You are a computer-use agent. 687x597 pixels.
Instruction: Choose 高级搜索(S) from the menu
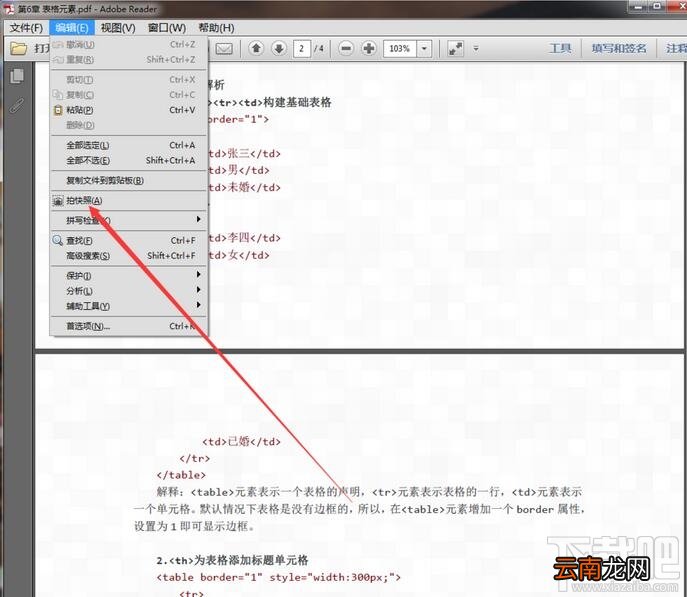[x=128, y=256]
